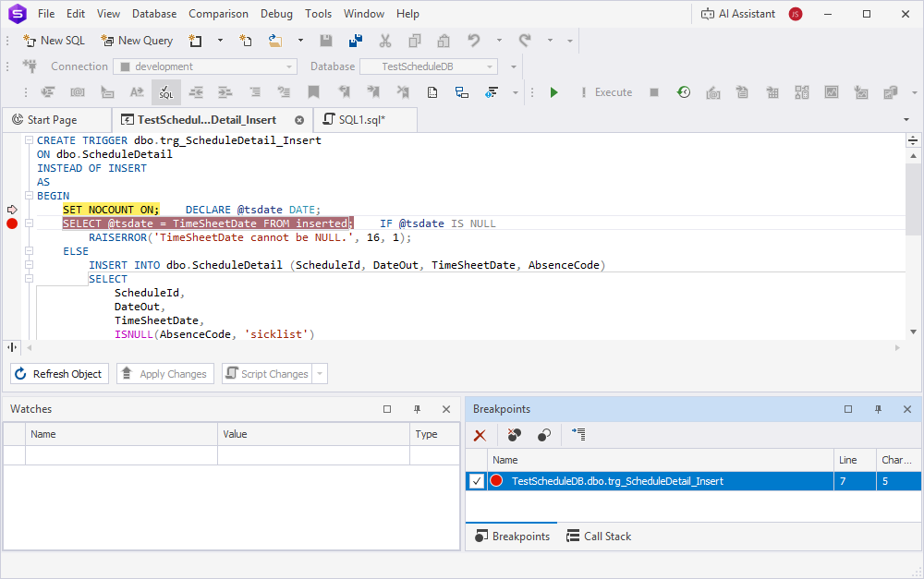The image size is (924, 579).
Task: Click the green Start debugging play icon
Action: pyautogui.click(x=553, y=92)
